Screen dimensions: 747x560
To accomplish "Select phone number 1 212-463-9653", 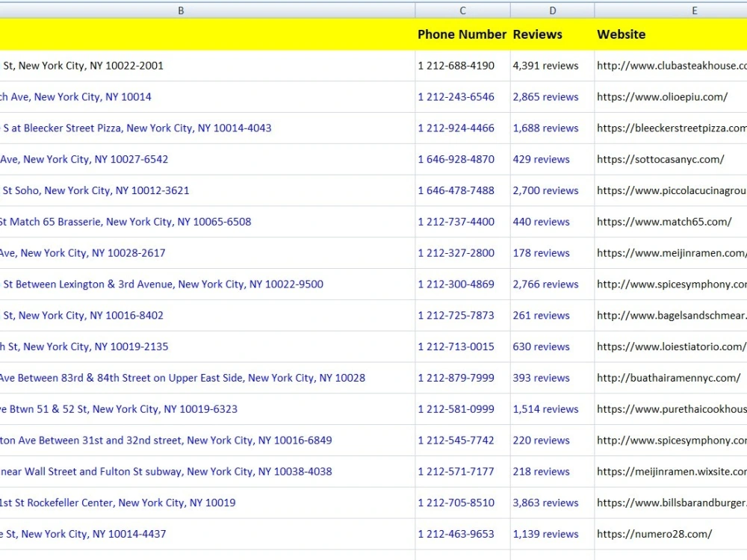I will click(x=456, y=534).
